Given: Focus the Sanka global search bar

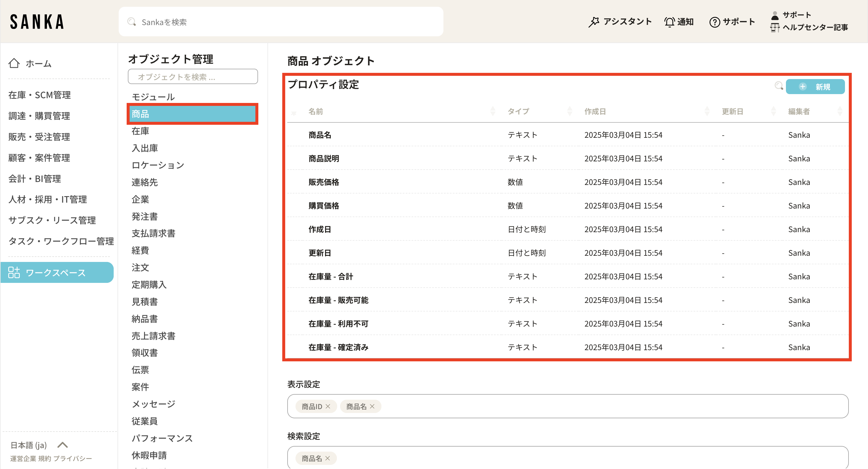Looking at the screenshot, I should [281, 22].
